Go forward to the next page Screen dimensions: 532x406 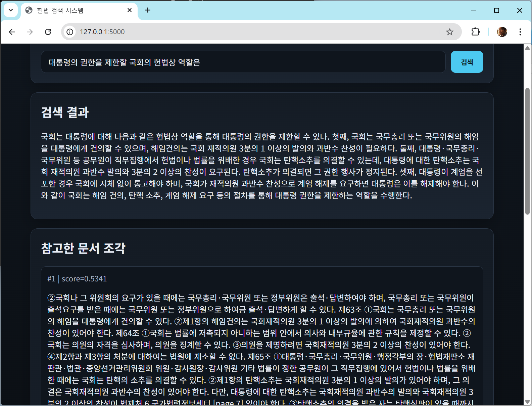coord(30,32)
